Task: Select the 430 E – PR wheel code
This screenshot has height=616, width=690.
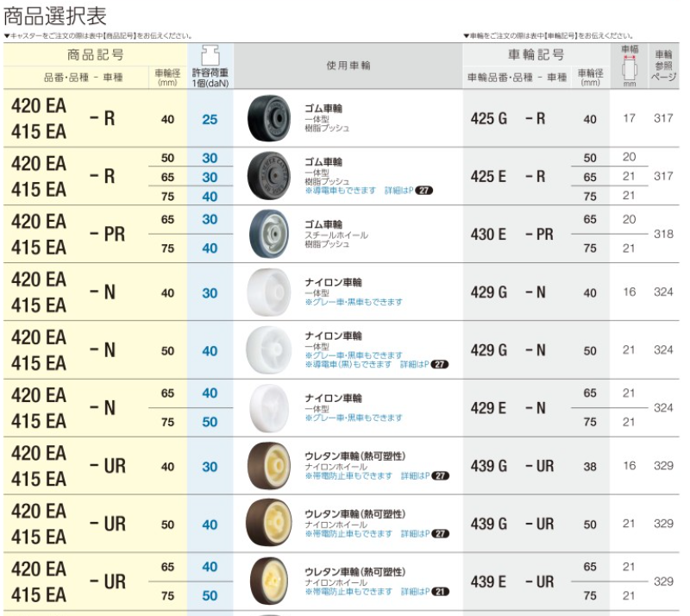Action: coord(512,234)
